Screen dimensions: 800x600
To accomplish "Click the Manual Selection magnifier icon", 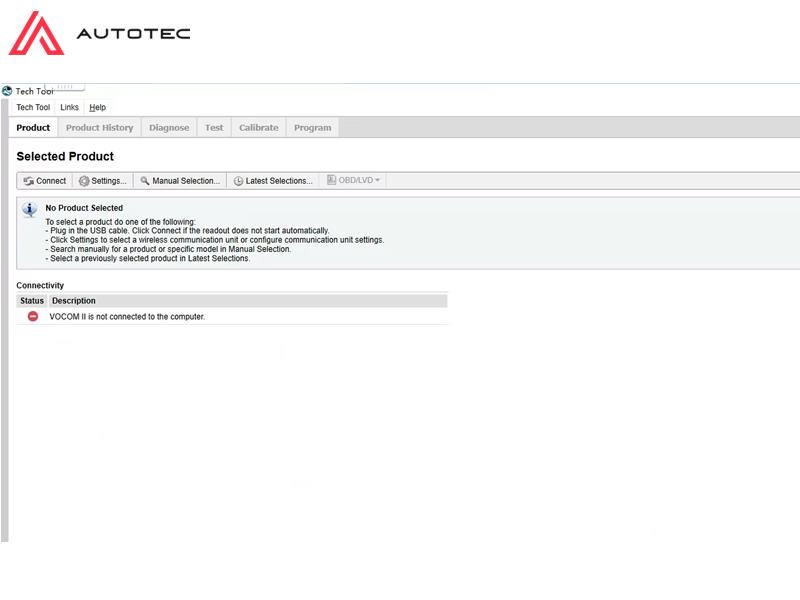I will click(145, 181).
